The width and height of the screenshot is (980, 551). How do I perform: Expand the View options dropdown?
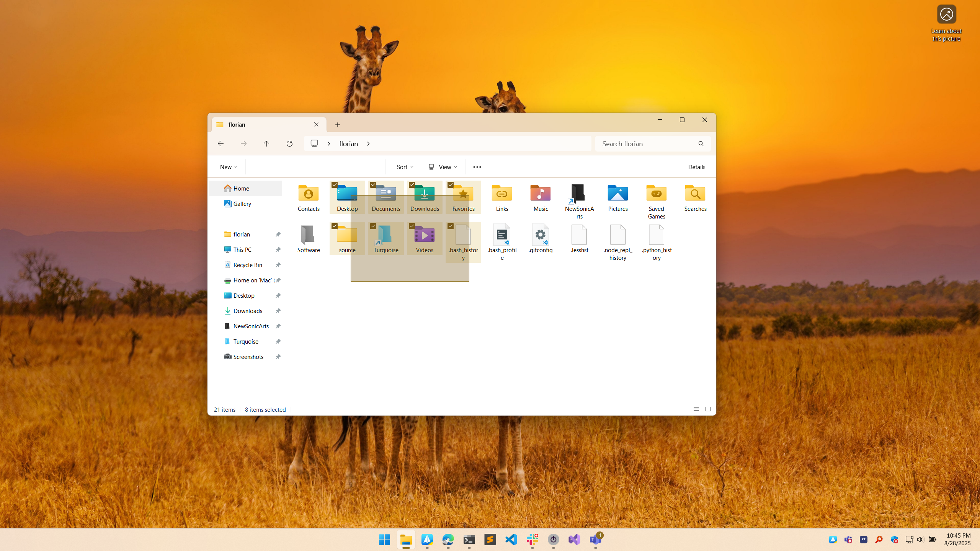443,167
